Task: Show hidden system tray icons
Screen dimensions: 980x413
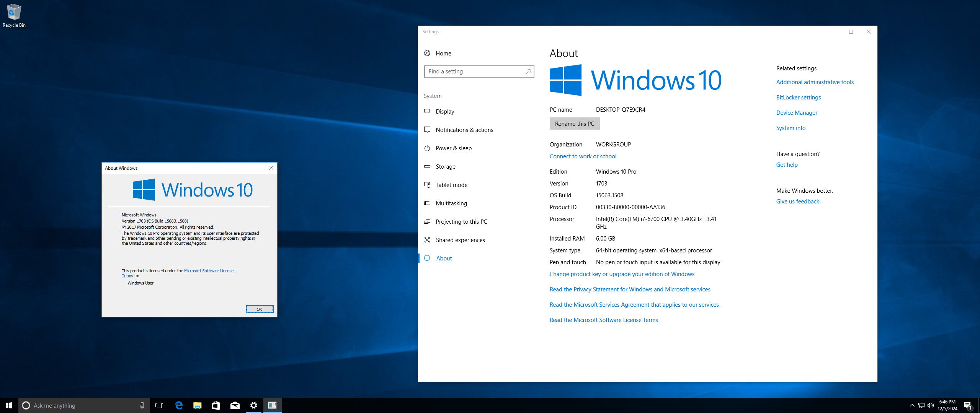Action: [x=912, y=405]
